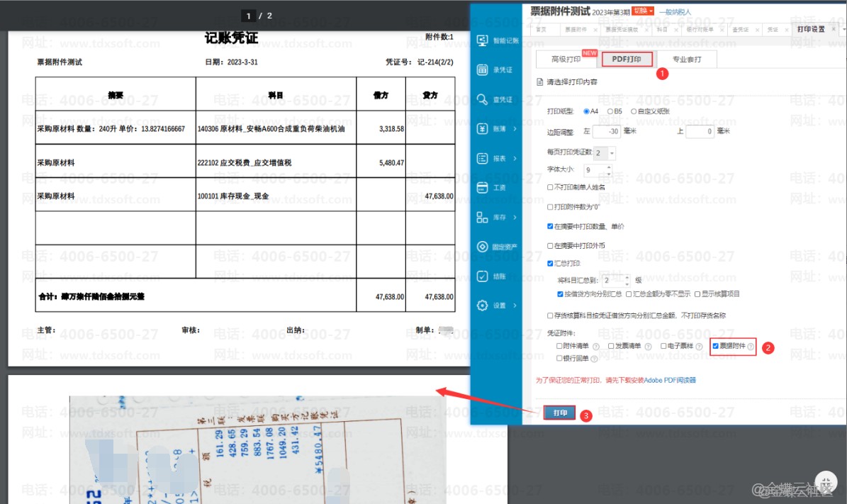Enable the 不打印制单人姓名 checkbox

coord(551,188)
